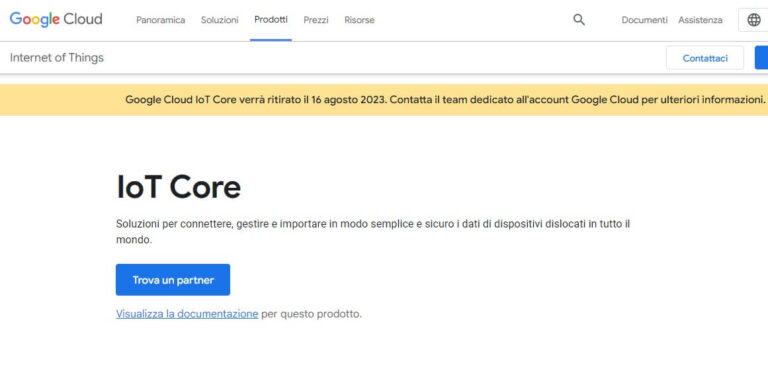The image size is (768, 371).
Task: Click the Trova un partner button
Action: (173, 280)
